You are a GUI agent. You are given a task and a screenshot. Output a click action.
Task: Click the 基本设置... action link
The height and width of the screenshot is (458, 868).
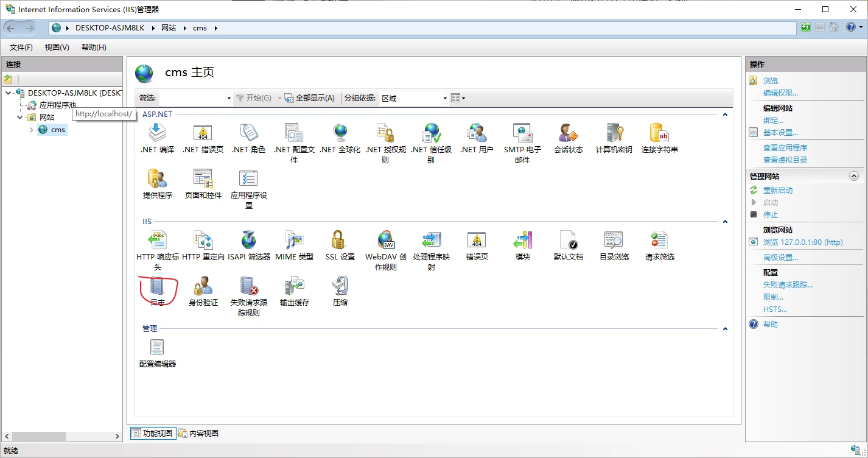[780, 132]
